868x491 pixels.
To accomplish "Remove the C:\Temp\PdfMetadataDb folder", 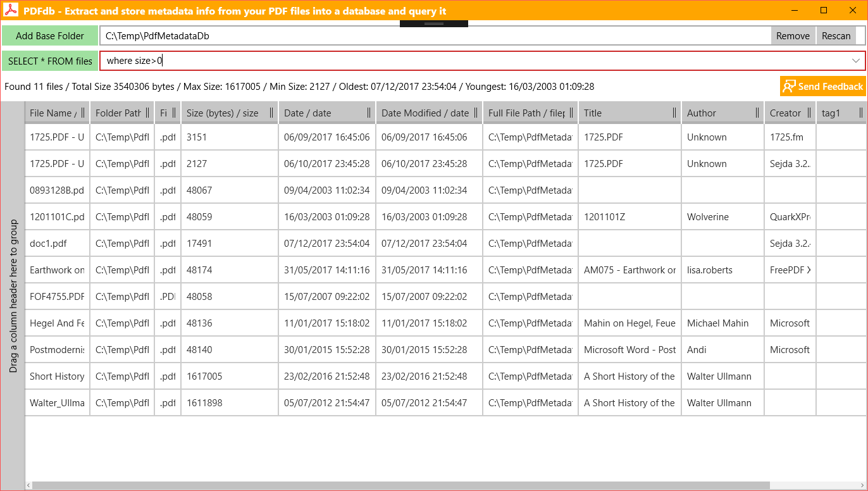I will point(793,36).
